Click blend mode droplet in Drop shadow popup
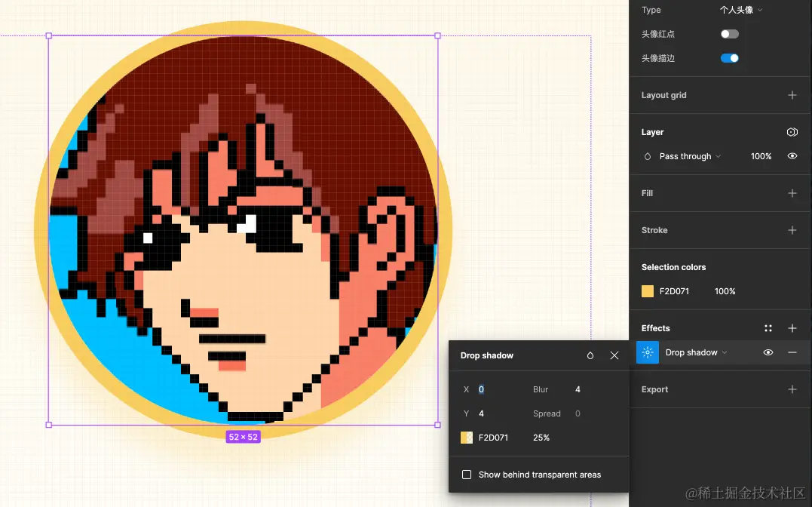The height and width of the screenshot is (507, 812). coord(590,355)
